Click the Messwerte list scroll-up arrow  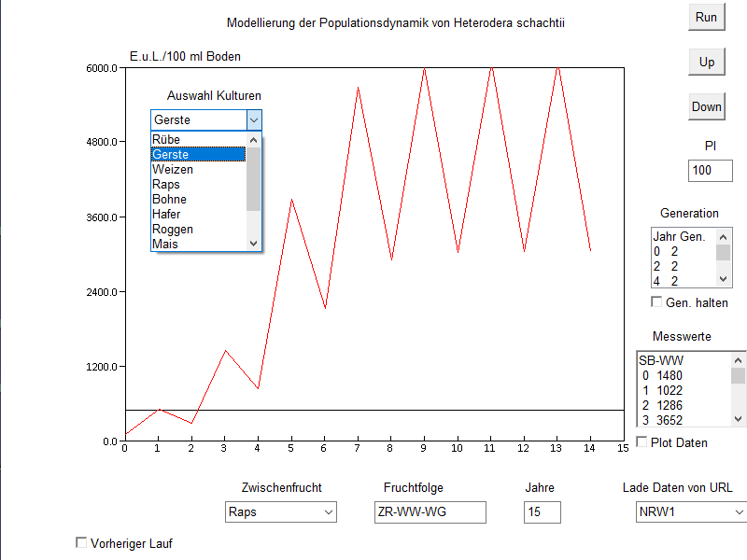[738, 360]
